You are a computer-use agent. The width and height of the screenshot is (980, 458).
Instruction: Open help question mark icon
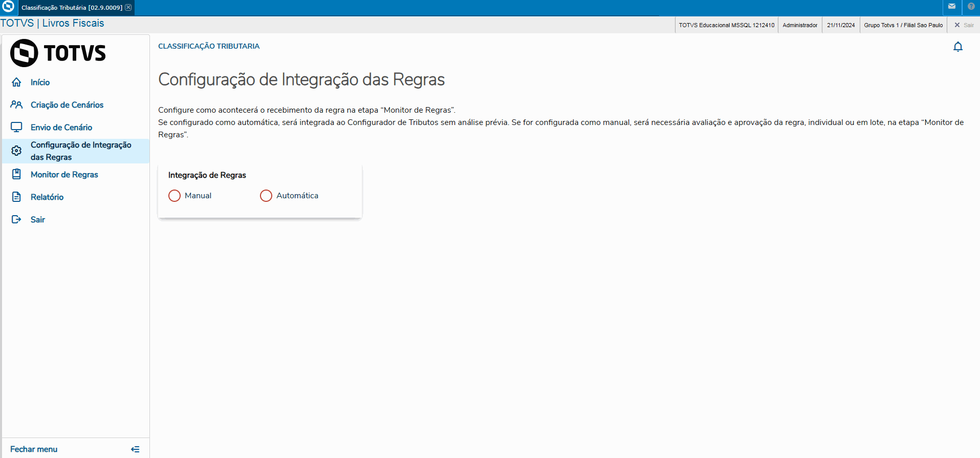pyautogui.click(x=971, y=7)
